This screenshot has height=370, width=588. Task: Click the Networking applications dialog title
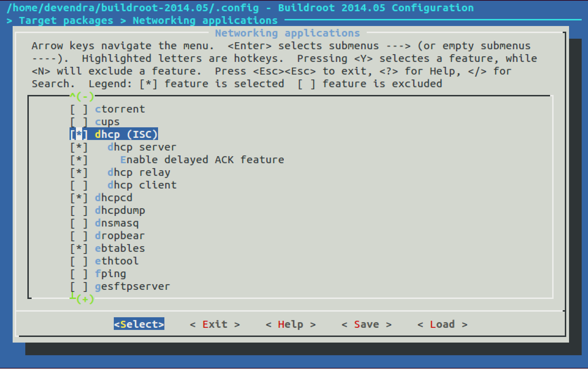coord(287,33)
